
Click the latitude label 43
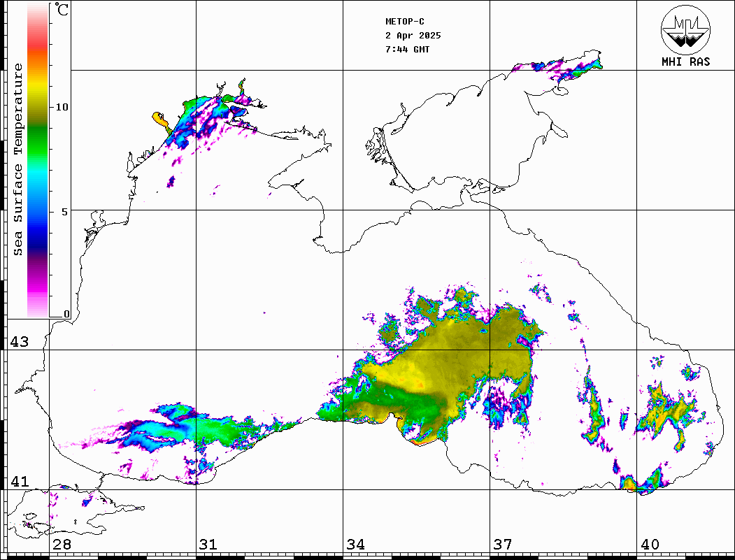click(x=19, y=342)
